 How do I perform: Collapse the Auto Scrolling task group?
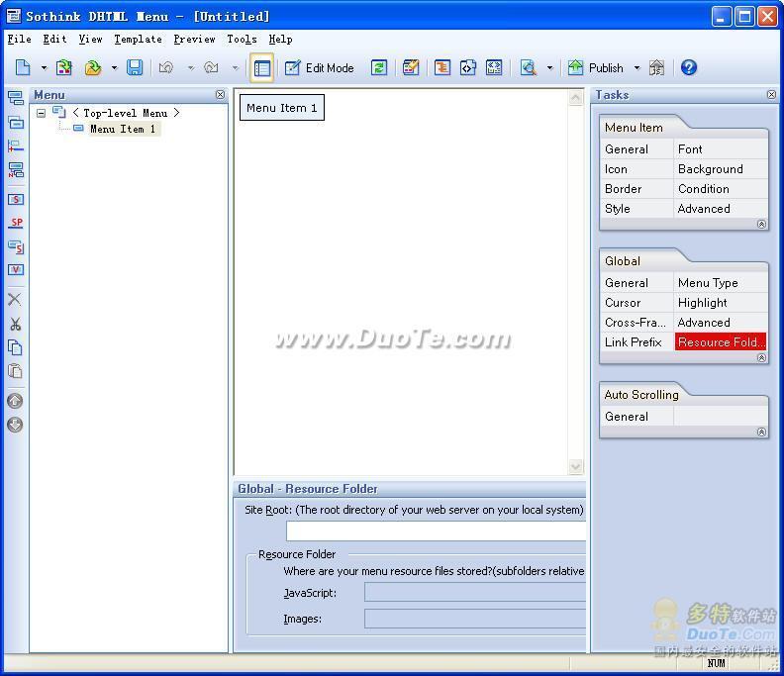761,432
